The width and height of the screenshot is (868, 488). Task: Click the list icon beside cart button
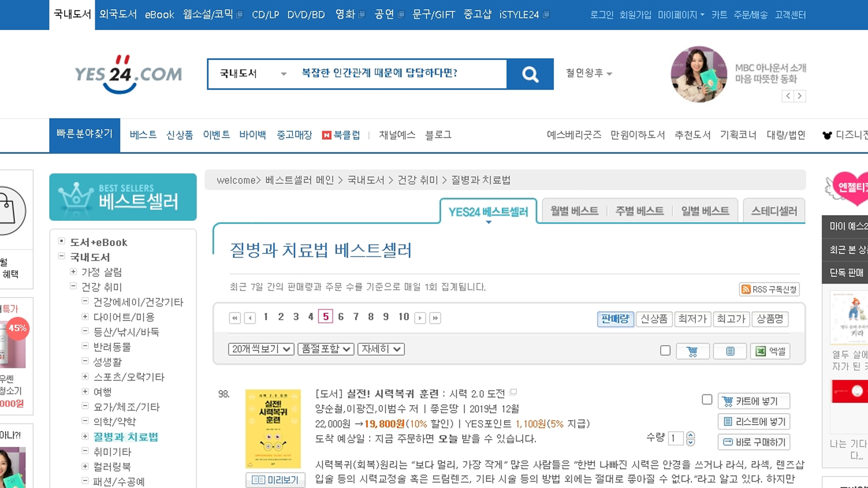click(730, 351)
